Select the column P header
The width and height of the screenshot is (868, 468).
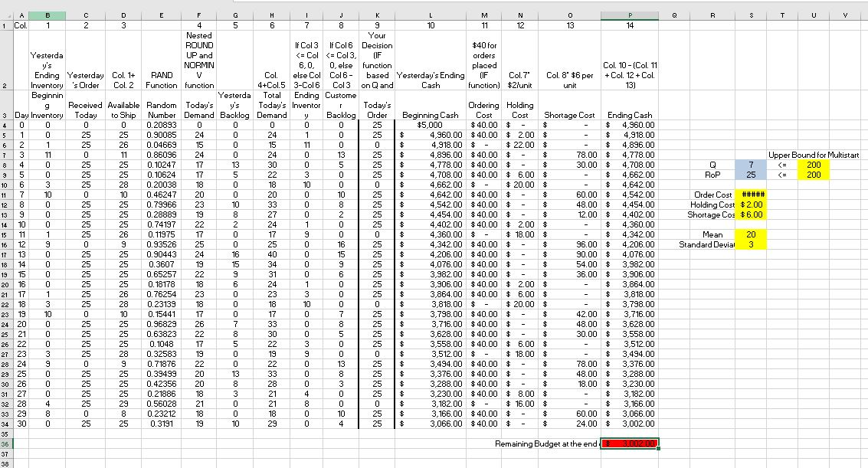pyautogui.click(x=630, y=15)
